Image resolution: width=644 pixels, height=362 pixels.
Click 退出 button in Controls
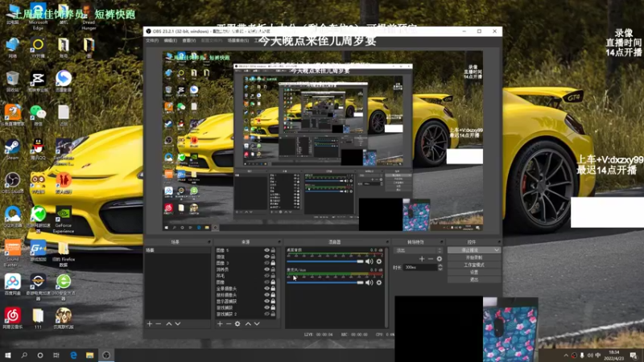click(474, 279)
